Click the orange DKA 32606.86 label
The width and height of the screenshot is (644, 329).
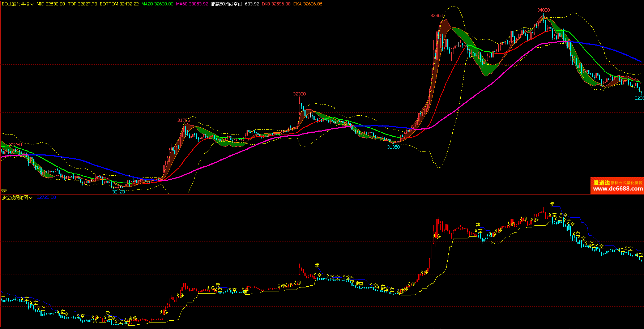(x=308, y=4)
